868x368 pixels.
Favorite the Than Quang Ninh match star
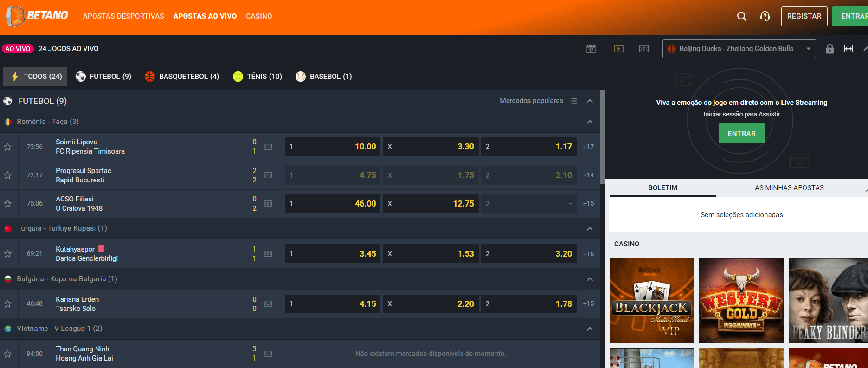(x=8, y=354)
